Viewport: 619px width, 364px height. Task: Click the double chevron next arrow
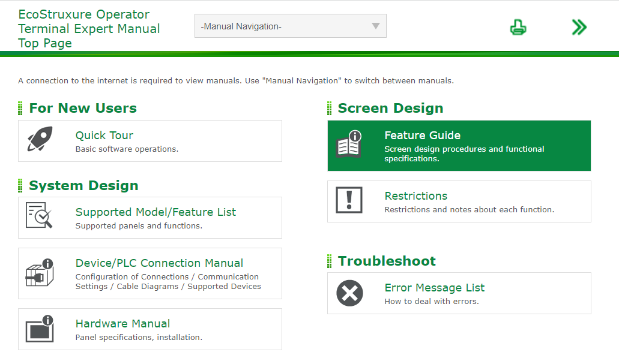pyautogui.click(x=579, y=27)
